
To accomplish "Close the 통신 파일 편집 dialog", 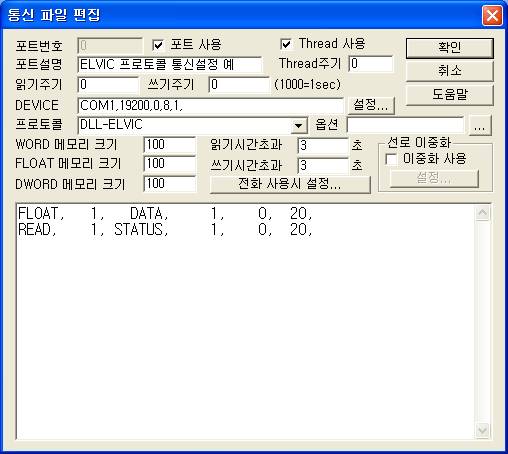I will click(492, 15).
